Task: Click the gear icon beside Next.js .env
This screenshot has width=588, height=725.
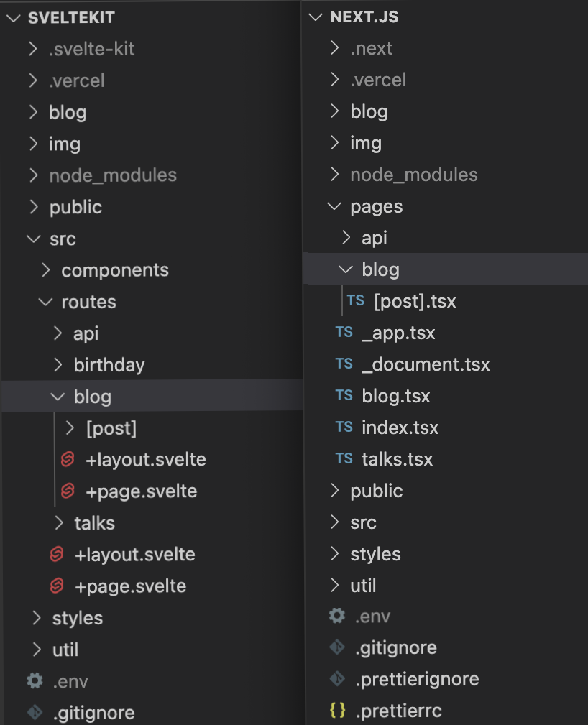Action: (336, 617)
